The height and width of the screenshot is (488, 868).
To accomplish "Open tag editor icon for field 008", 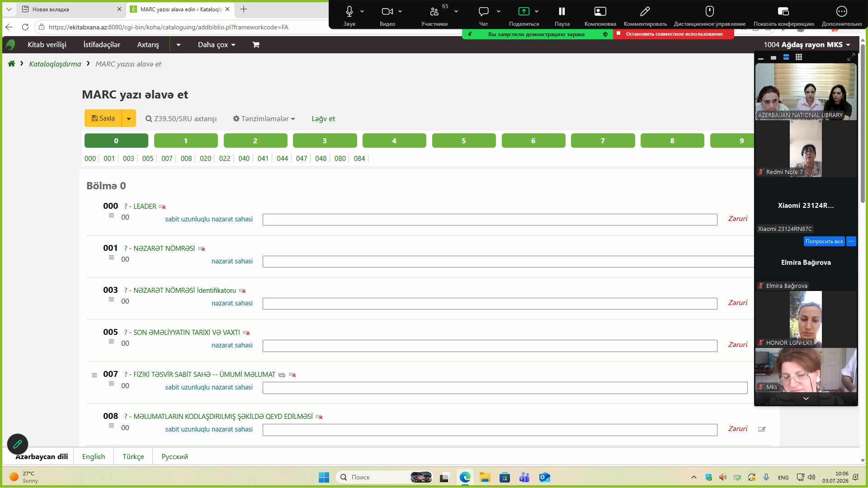I will coord(762,429).
